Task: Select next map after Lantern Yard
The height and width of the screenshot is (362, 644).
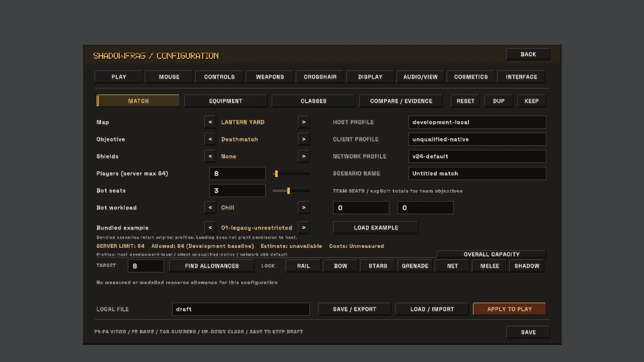Action: point(303,122)
